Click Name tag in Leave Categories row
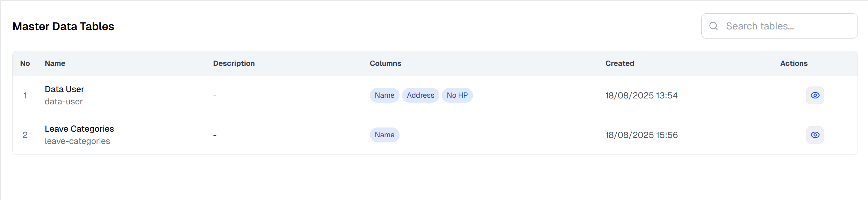868x200 pixels. coord(385,135)
